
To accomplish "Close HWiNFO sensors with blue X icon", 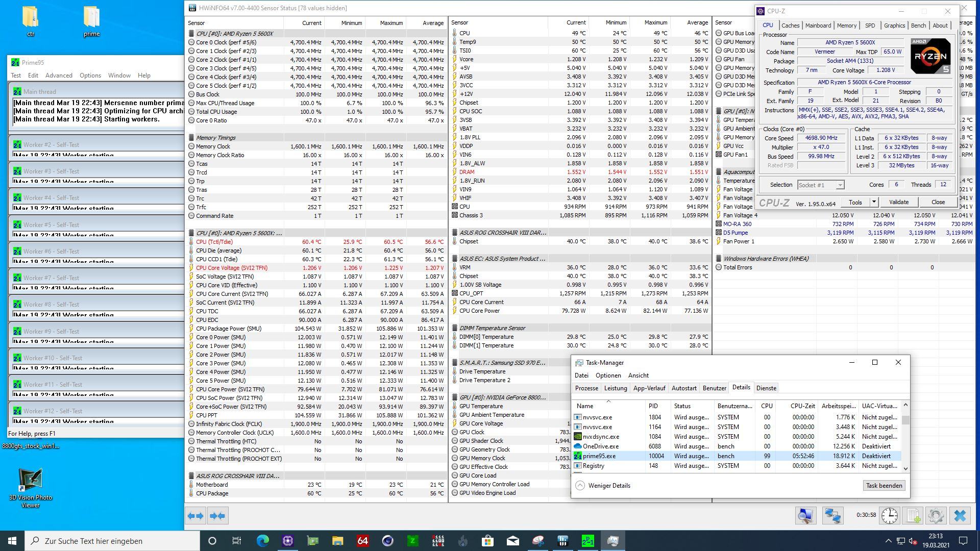I will pyautogui.click(x=960, y=516).
